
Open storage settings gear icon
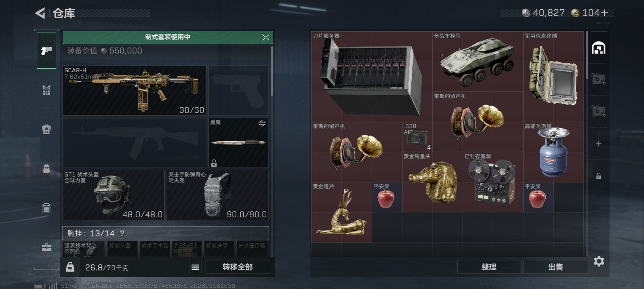[x=599, y=261]
